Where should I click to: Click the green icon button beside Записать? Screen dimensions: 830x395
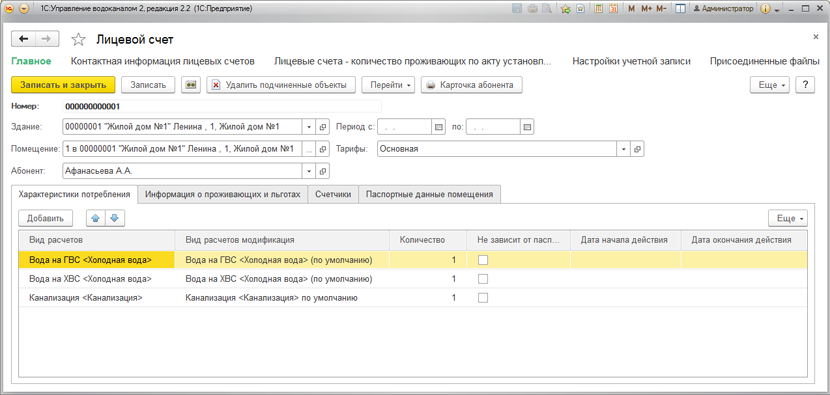[x=191, y=85]
